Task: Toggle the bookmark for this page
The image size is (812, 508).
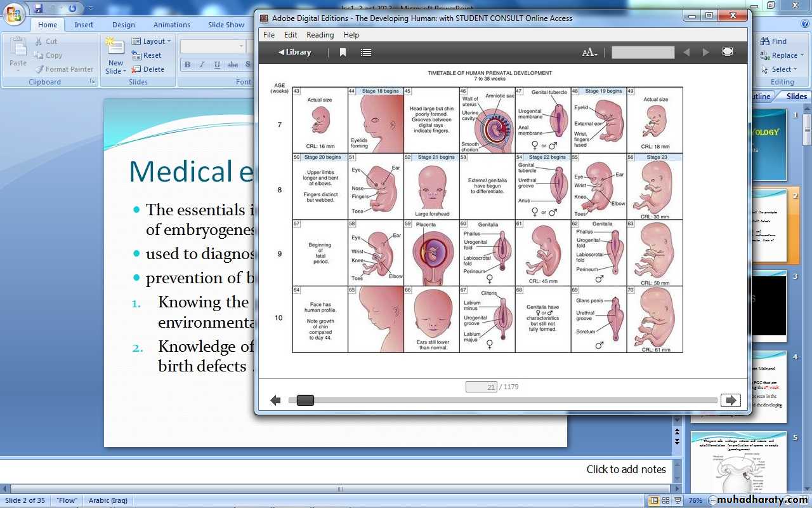Action: point(343,52)
